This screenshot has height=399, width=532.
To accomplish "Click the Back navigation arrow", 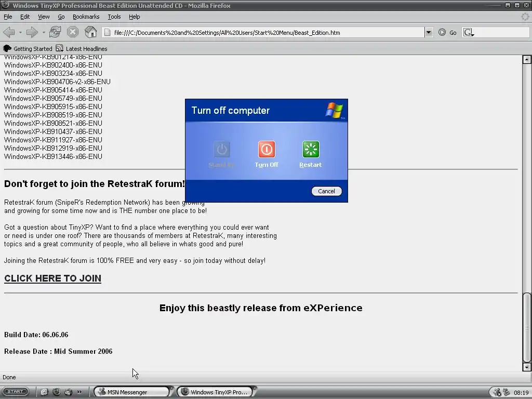I will pyautogui.click(x=9, y=33).
